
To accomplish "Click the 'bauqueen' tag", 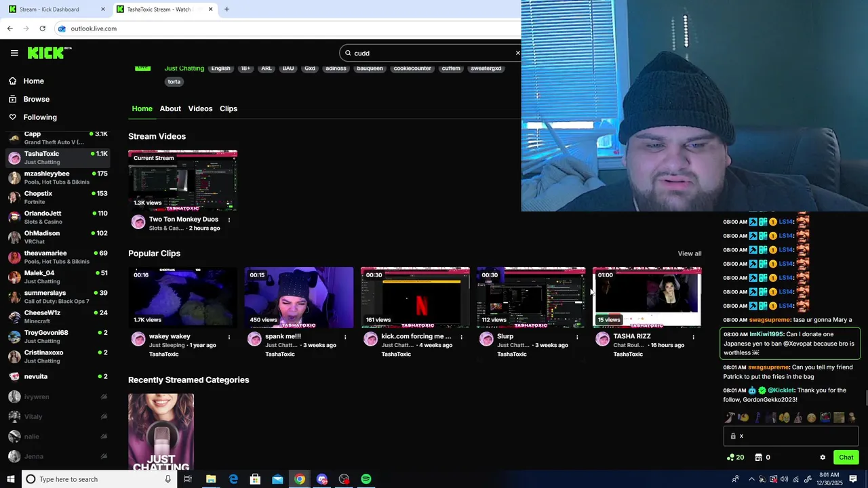I will 370,68.
